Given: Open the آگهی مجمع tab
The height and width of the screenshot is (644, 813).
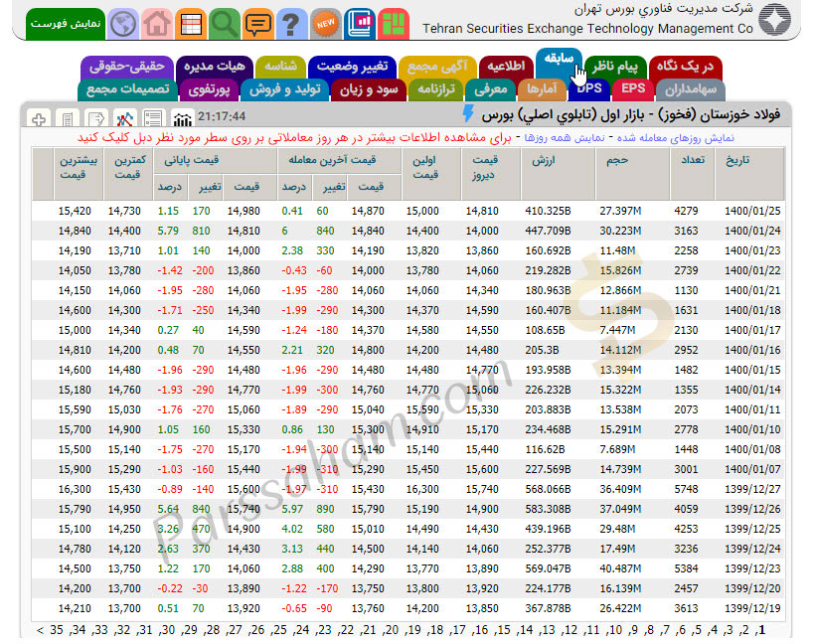Looking at the screenshot, I should 437,67.
